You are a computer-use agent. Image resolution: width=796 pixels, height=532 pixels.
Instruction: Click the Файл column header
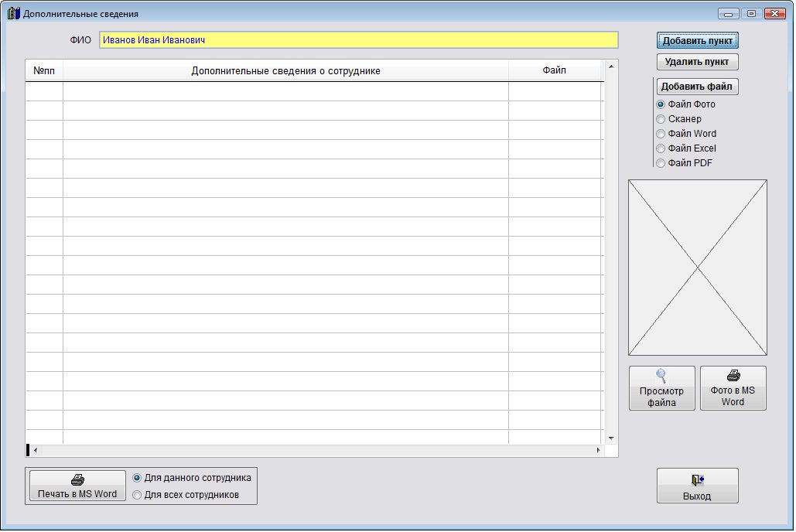pos(555,70)
